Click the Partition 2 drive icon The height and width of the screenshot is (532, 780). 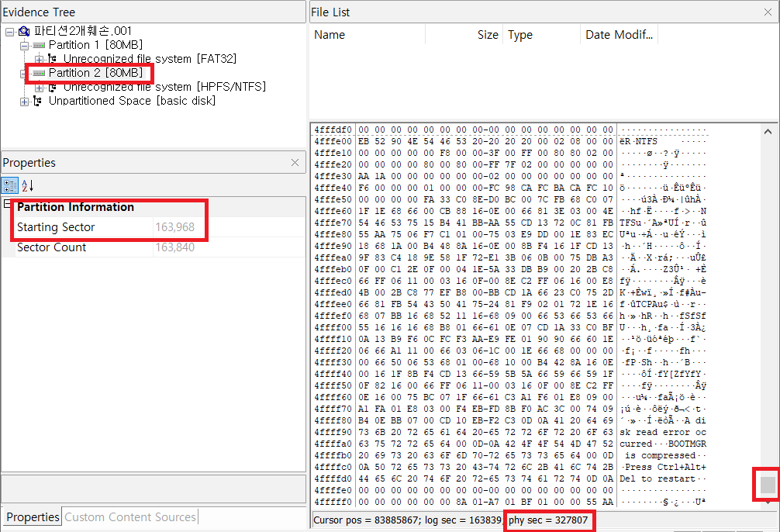pyautogui.click(x=39, y=73)
